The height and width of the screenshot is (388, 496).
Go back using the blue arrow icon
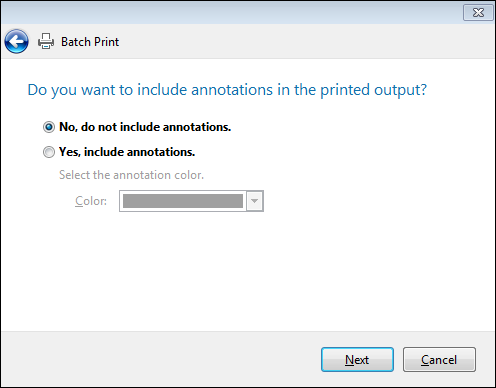click(x=16, y=42)
